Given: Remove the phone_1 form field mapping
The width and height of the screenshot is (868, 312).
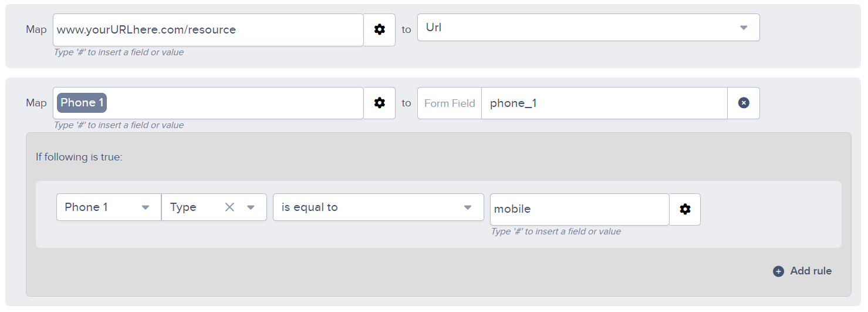Looking at the screenshot, I should [744, 103].
